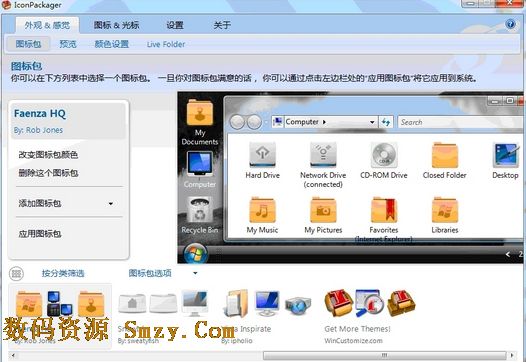Select the 图标包 sub-tab
The image size is (526, 362).
click(29, 44)
